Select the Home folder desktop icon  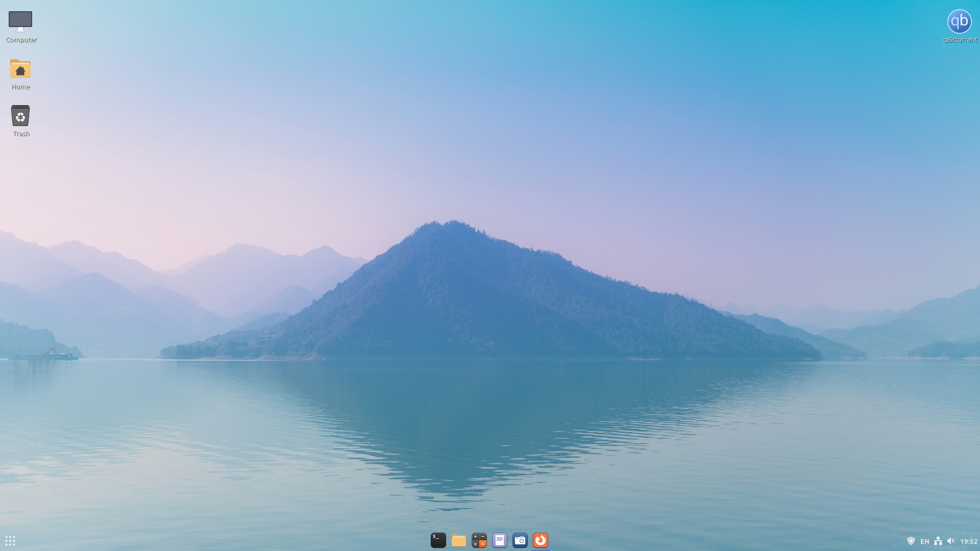20,69
